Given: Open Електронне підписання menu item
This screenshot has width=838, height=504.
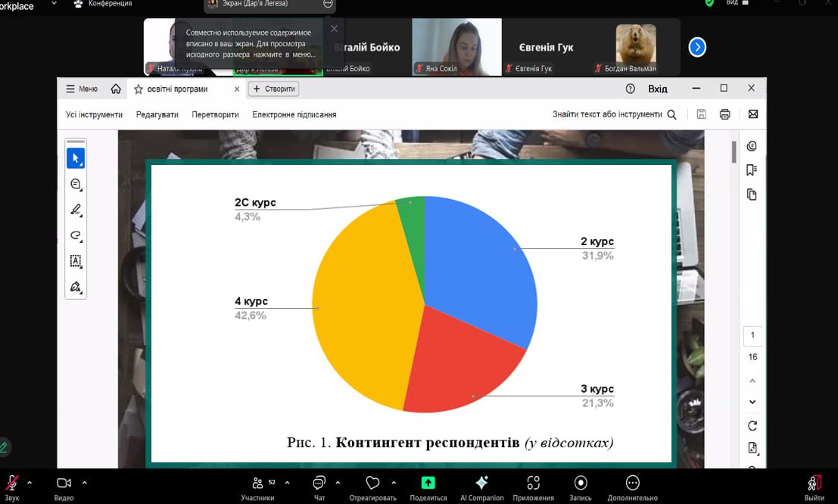Looking at the screenshot, I should point(294,114).
